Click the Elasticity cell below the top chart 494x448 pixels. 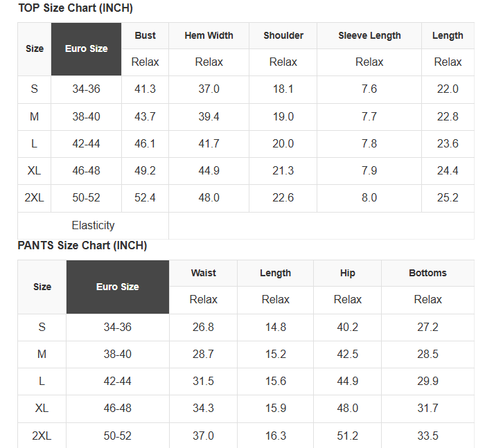coord(93,225)
